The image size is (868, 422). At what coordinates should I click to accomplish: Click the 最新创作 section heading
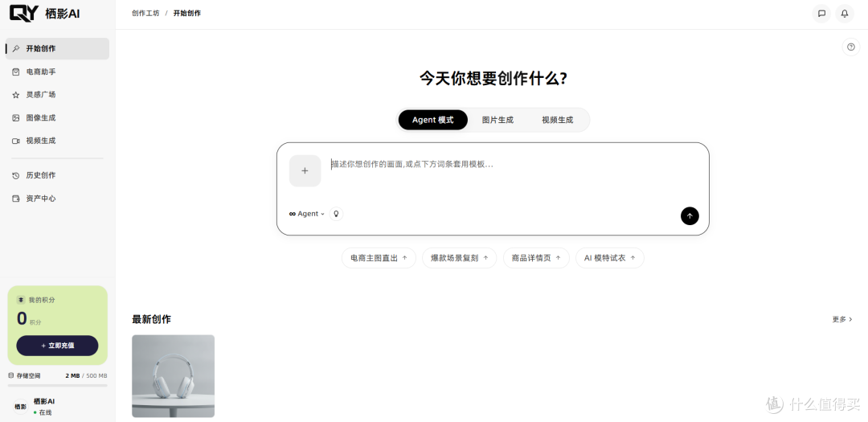[x=152, y=320]
